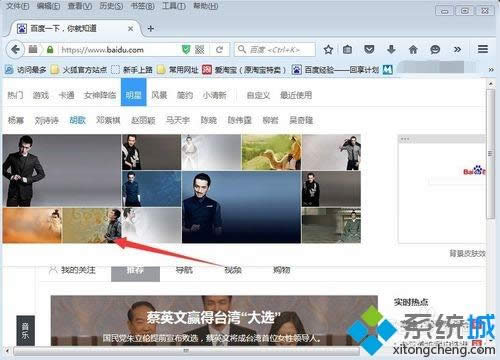Open the hamburger menu icon
Screen dimensions: 500x360
tap(483, 49)
